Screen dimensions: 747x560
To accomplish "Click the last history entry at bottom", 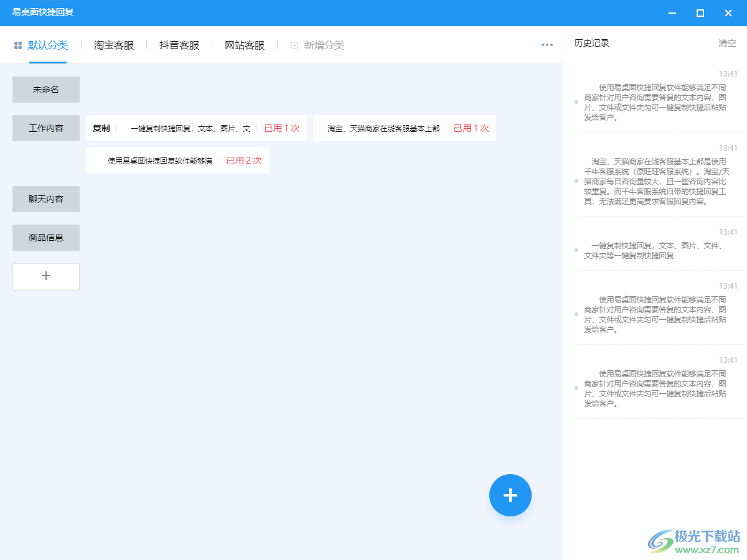I will click(x=655, y=388).
